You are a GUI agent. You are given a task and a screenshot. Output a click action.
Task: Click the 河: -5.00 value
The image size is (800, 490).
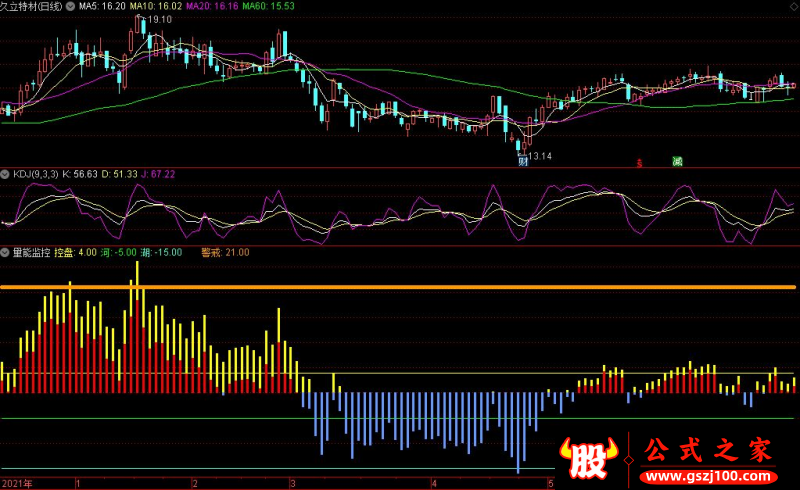[118, 252]
